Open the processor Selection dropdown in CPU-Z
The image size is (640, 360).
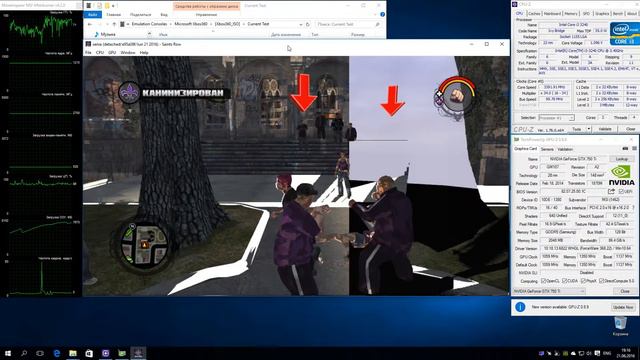(x=556, y=118)
